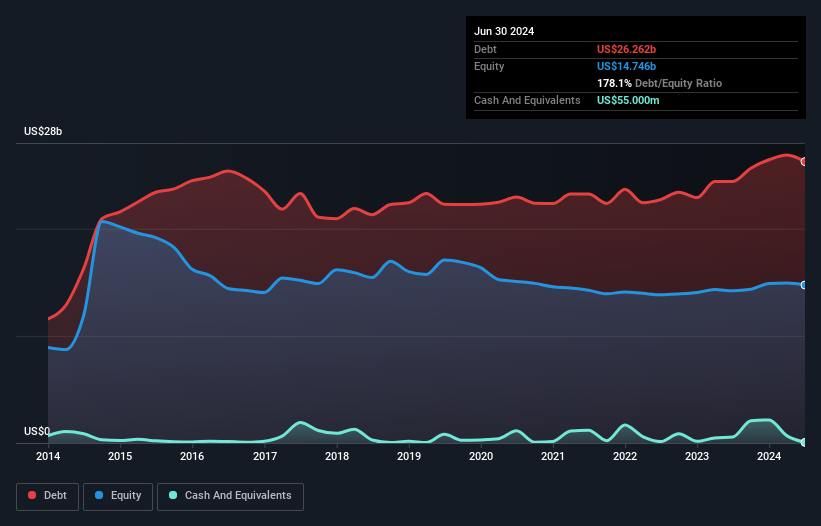The image size is (821, 526).
Task: Click the 2024 x-axis label
Action: coord(769,456)
